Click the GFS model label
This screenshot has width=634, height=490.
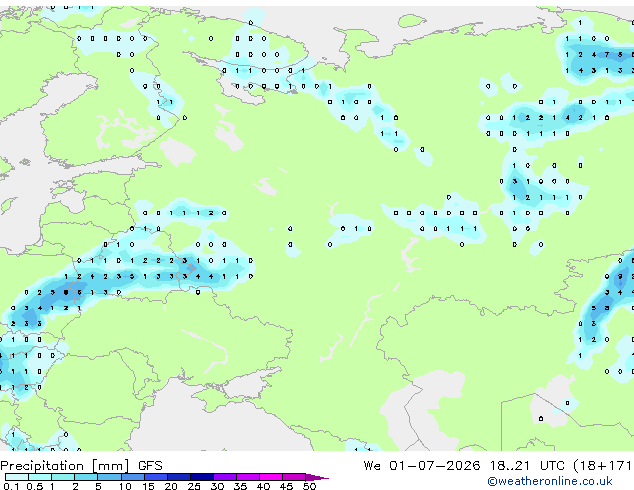150,466
